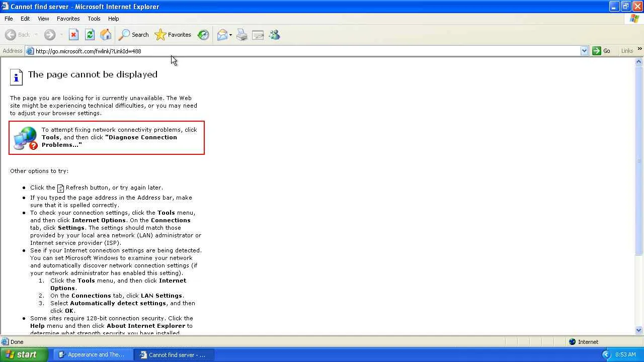Open the Search toolbar button
The width and height of the screenshot is (644, 362).
[133, 35]
